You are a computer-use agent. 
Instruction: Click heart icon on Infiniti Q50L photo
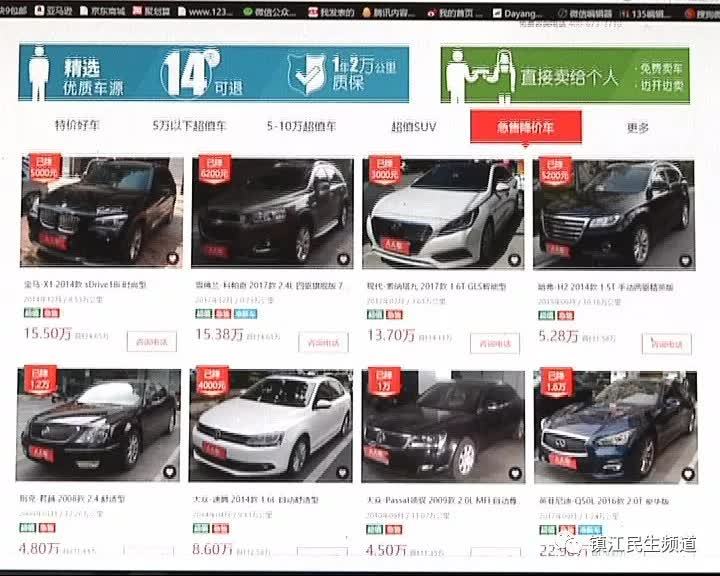coord(687,474)
